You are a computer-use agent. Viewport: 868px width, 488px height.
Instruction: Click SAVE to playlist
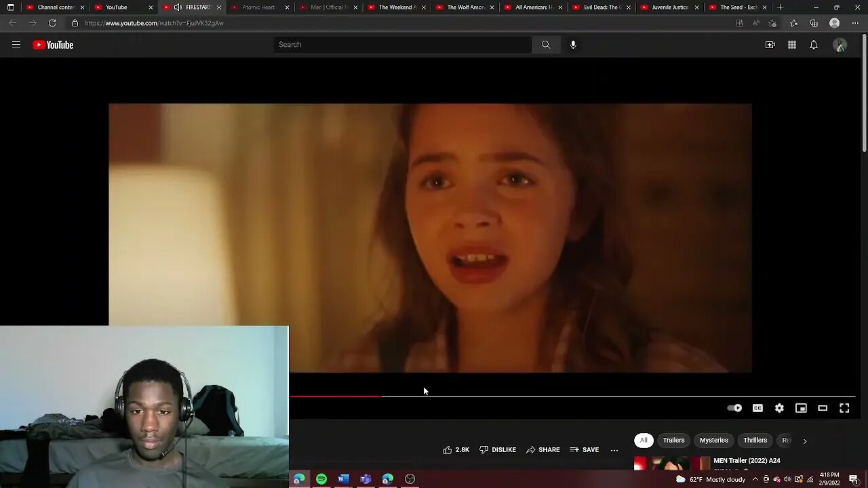[585, 450]
